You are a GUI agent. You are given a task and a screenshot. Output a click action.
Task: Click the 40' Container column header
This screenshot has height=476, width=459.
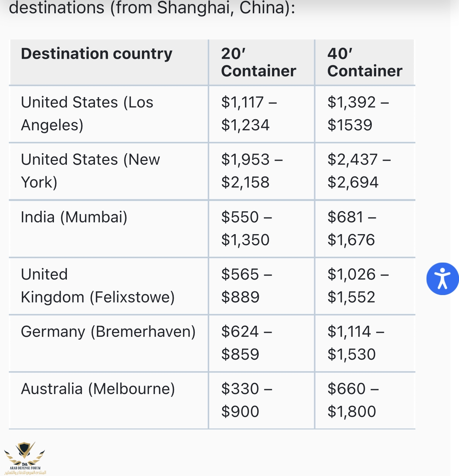click(x=364, y=62)
